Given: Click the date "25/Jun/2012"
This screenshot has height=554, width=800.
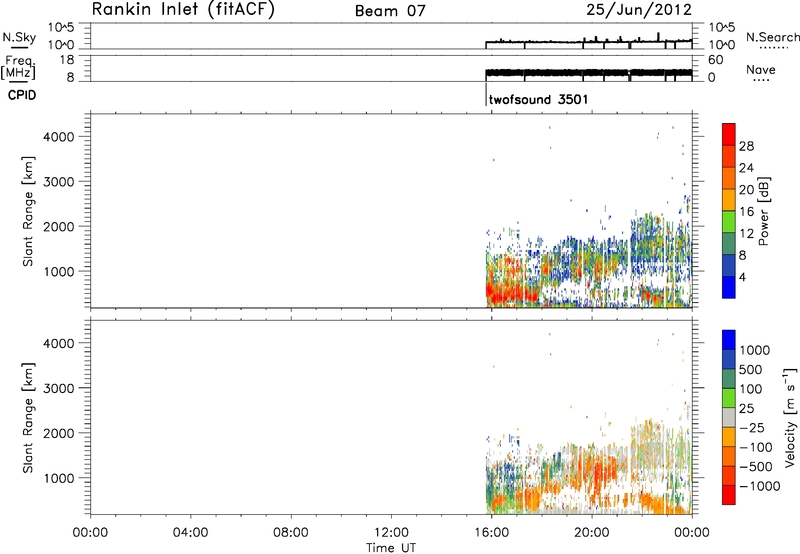Looking at the screenshot, I should pyautogui.click(x=639, y=10).
